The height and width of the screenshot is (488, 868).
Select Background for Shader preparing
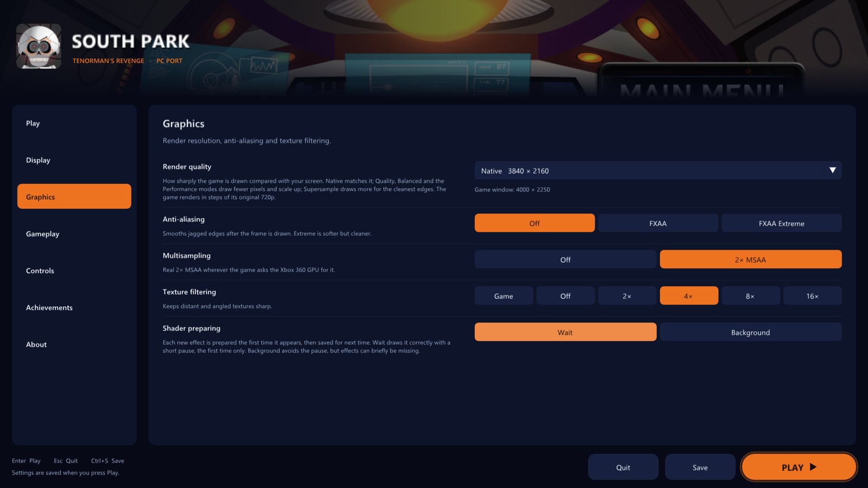pos(751,332)
